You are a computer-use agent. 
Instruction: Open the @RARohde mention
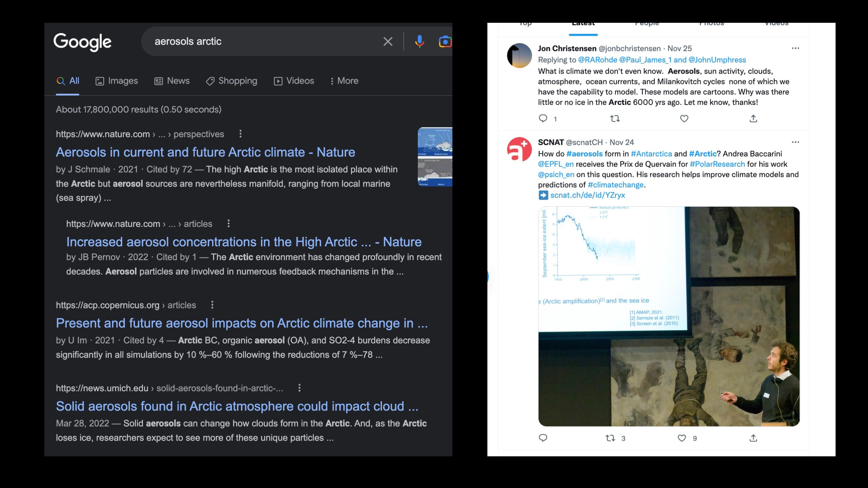(598, 60)
